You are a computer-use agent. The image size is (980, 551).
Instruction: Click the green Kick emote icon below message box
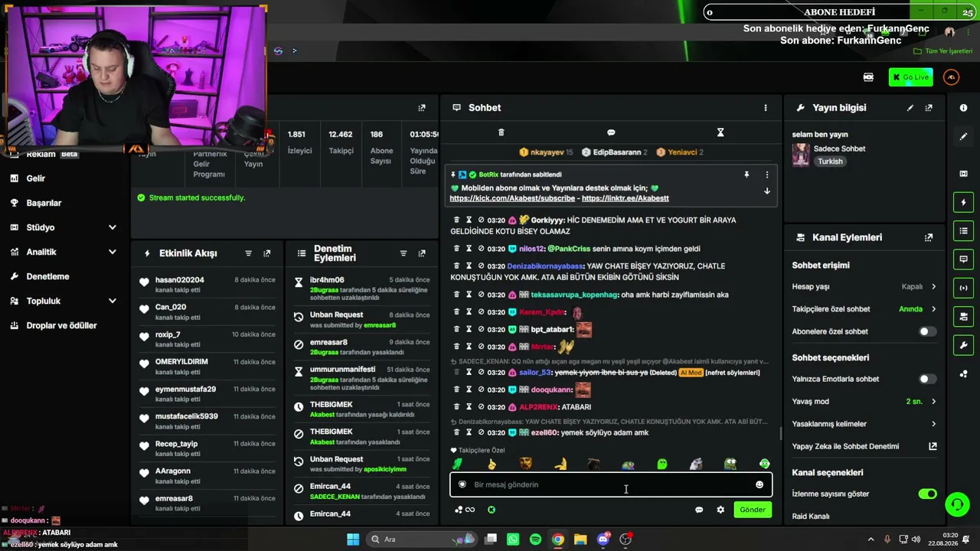click(492, 510)
